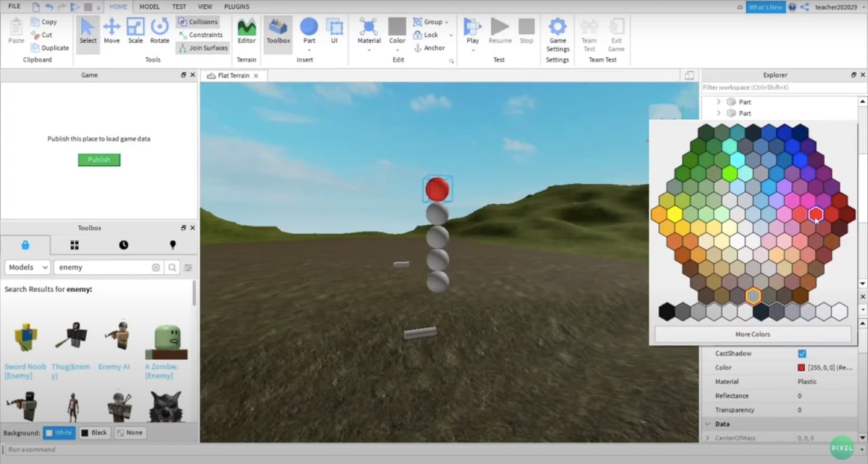Activate the Move tool

click(x=112, y=31)
